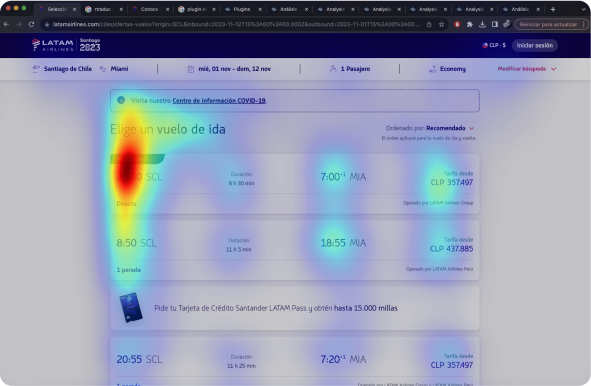Viewport: 591px width, 386px height.
Task: Click 18:55 MIA arrival time
Action: pos(343,243)
